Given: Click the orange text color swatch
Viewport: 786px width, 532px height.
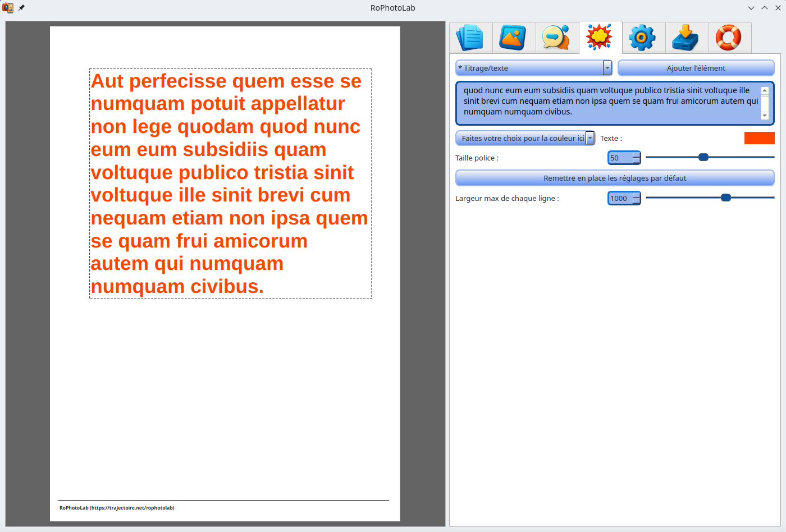Looking at the screenshot, I should pyautogui.click(x=759, y=138).
